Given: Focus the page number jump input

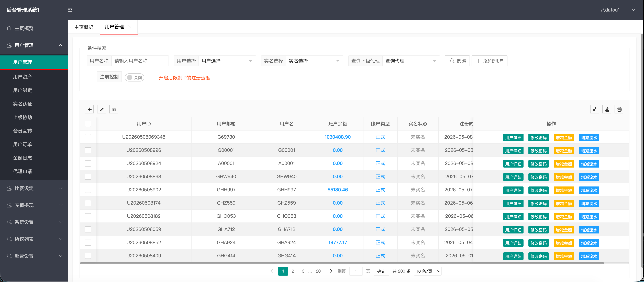Looking at the screenshot, I should click(x=356, y=271).
